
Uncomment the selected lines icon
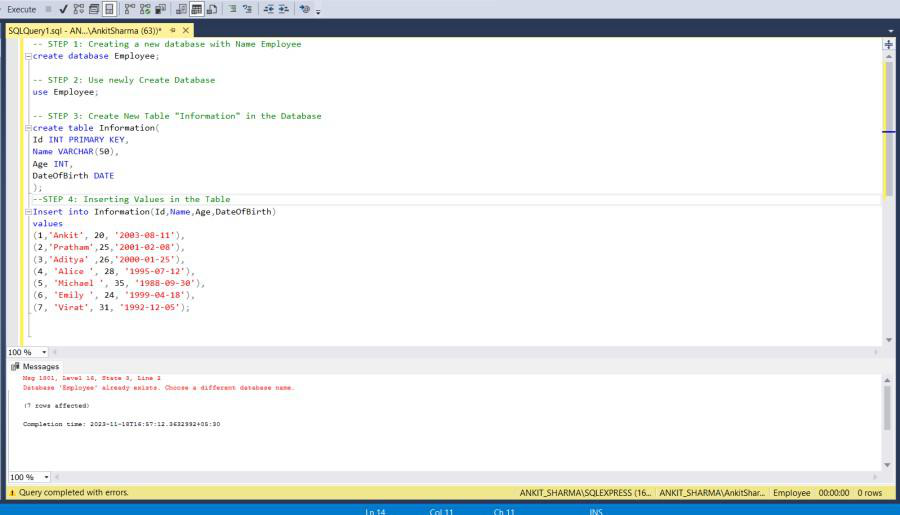246,9
